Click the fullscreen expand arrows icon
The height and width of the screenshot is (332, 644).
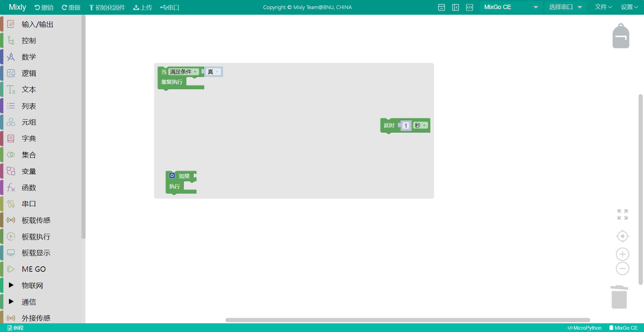pos(623,214)
